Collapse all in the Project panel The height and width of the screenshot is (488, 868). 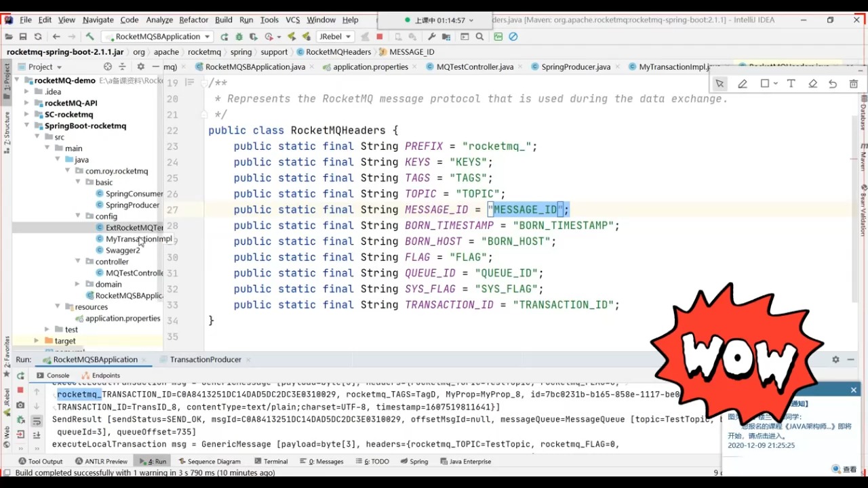point(123,66)
